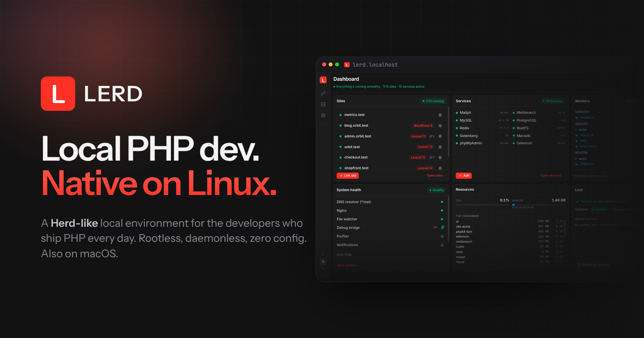Select the phpMyAdmin service
The width and height of the screenshot is (644, 338).
(x=482, y=143)
